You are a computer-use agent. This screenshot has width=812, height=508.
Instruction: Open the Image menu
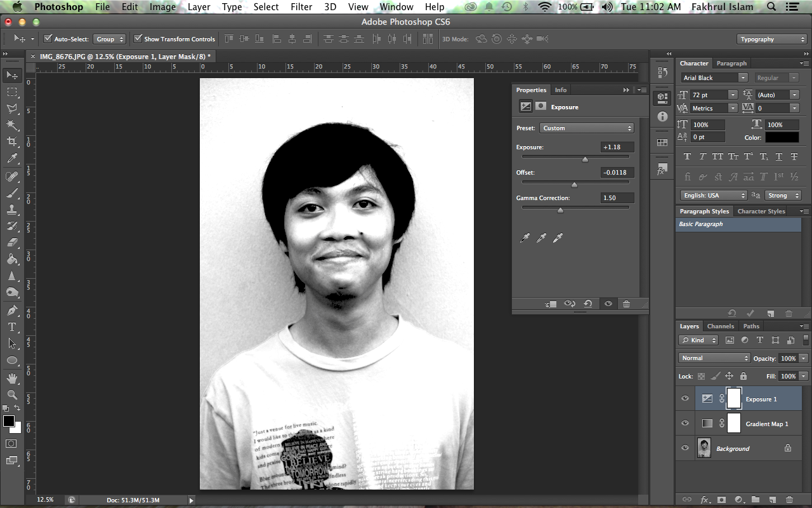[x=162, y=7]
